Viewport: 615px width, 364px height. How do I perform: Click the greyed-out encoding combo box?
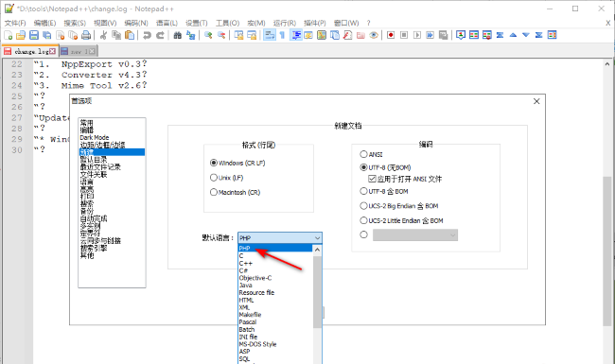[x=415, y=235]
